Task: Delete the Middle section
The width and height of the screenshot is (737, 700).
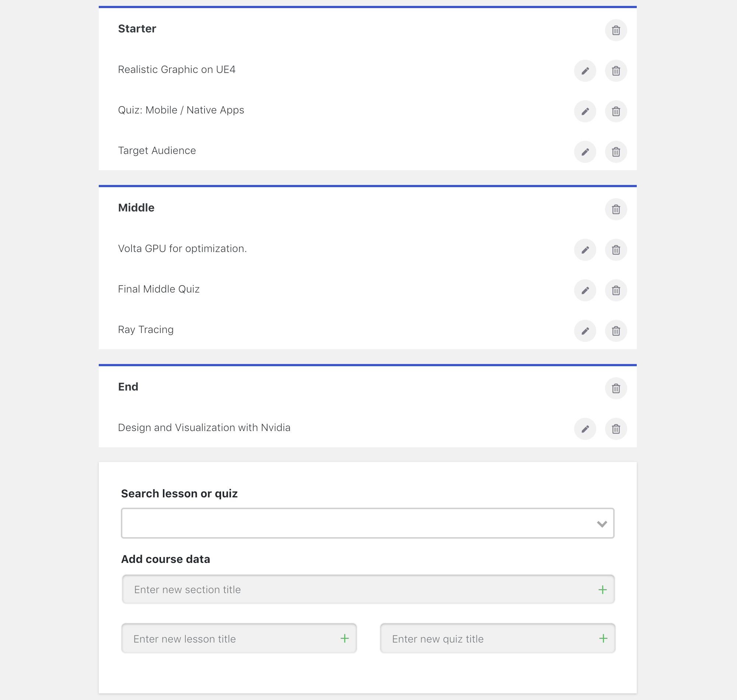Action: tap(616, 209)
